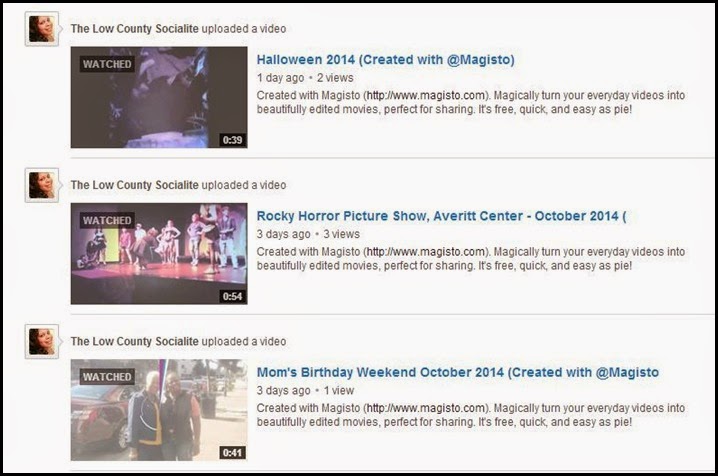Screen dimensions: 718x476
Task: Open the Halloween 2014 video thumbnail
Action: click(x=159, y=97)
